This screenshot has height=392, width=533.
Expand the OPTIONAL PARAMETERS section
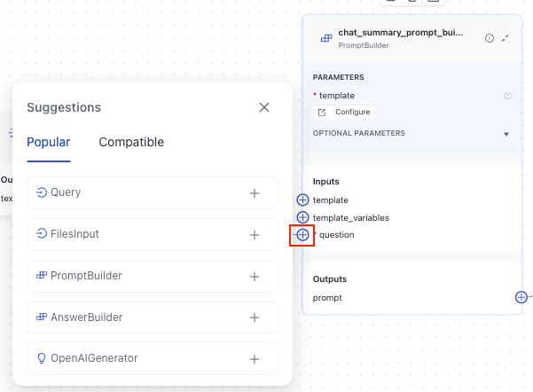506,134
